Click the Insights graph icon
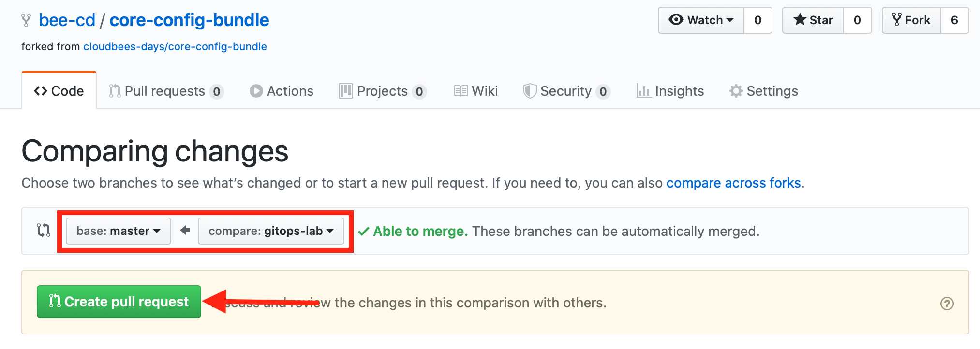This screenshot has height=349, width=980. pos(643,91)
